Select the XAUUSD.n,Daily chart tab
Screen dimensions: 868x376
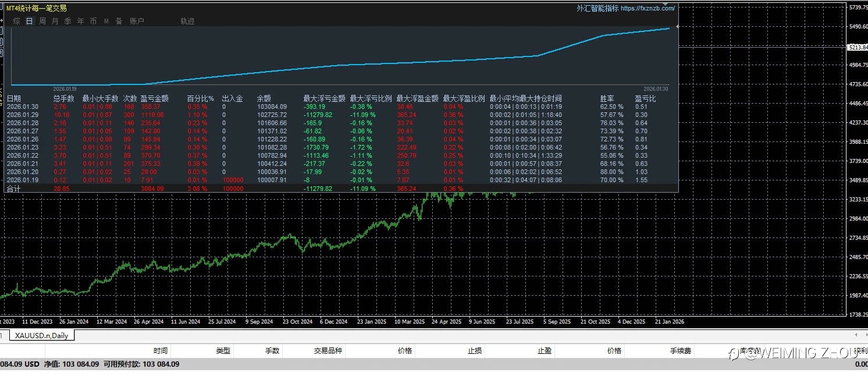click(41, 336)
